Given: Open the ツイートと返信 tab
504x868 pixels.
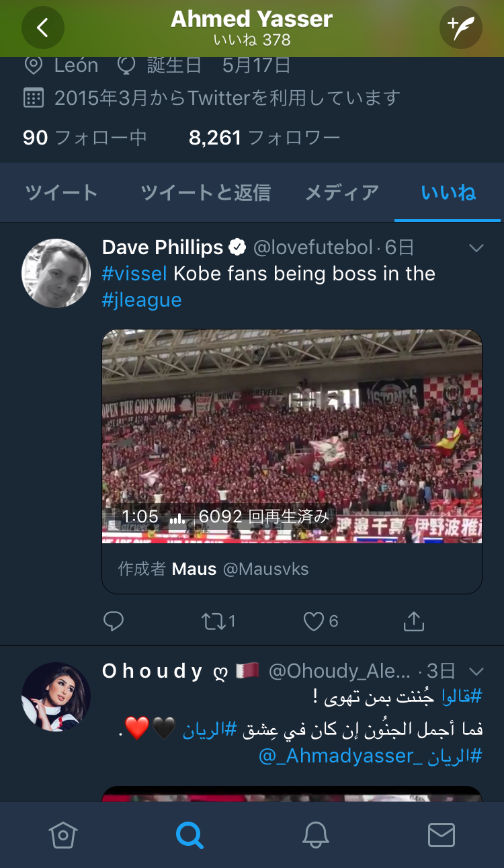Looking at the screenshot, I should tap(206, 193).
